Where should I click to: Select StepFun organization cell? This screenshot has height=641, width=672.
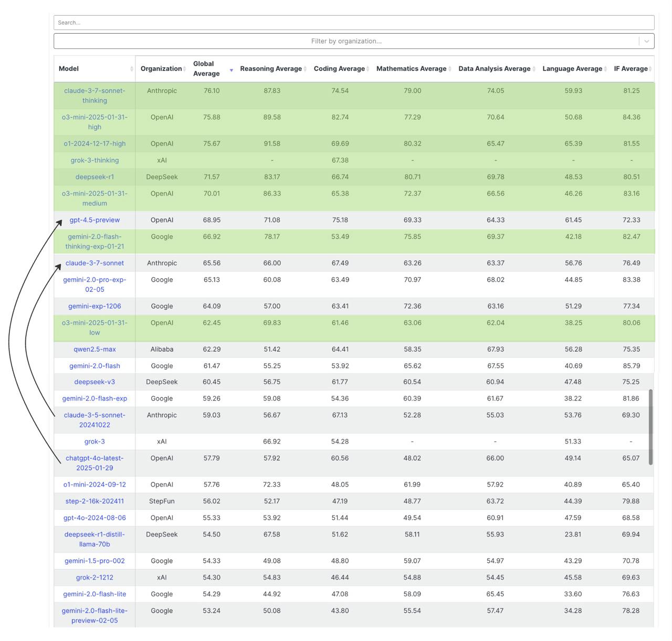point(162,501)
